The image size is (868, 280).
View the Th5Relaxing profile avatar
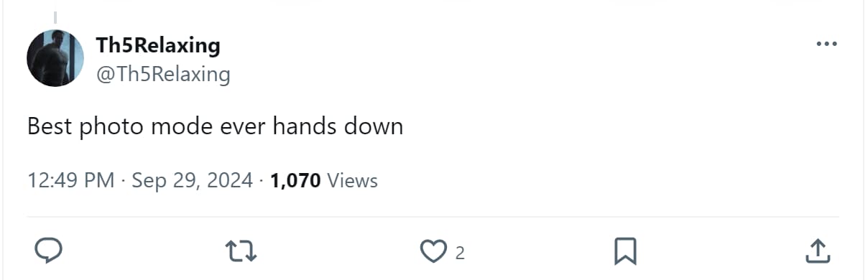click(55, 58)
